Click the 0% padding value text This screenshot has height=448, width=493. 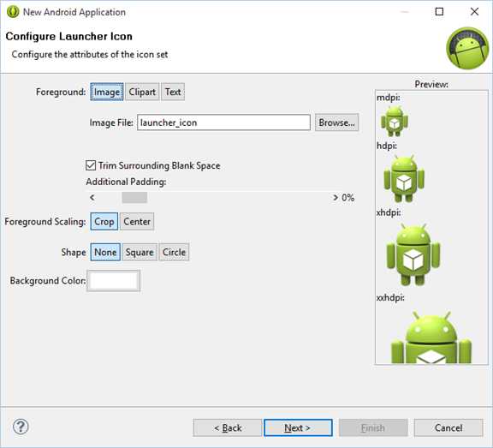[348, 198]
